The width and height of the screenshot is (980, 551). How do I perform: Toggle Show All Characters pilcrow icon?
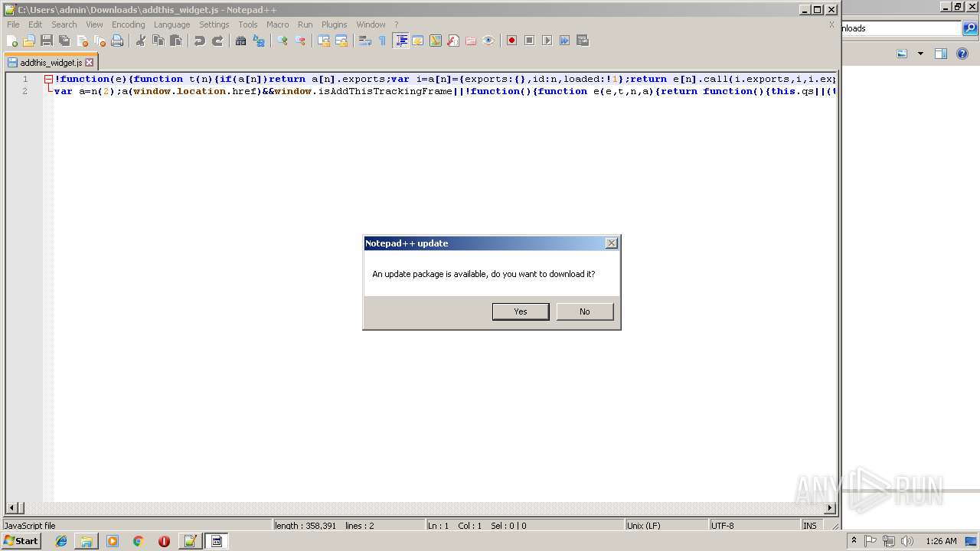382,41
